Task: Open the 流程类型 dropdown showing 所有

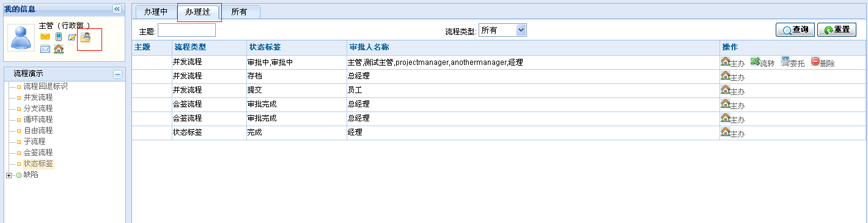Action: tap(502, 30)
